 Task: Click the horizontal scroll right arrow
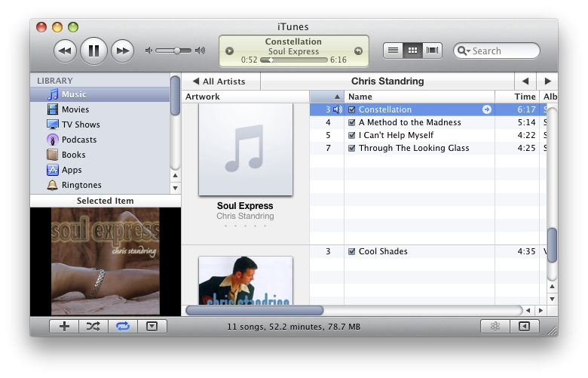[541, 310]
